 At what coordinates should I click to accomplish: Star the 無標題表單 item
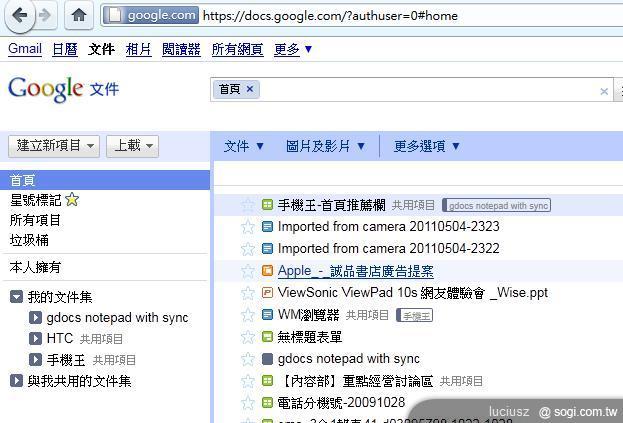click(x=248, y=337)
